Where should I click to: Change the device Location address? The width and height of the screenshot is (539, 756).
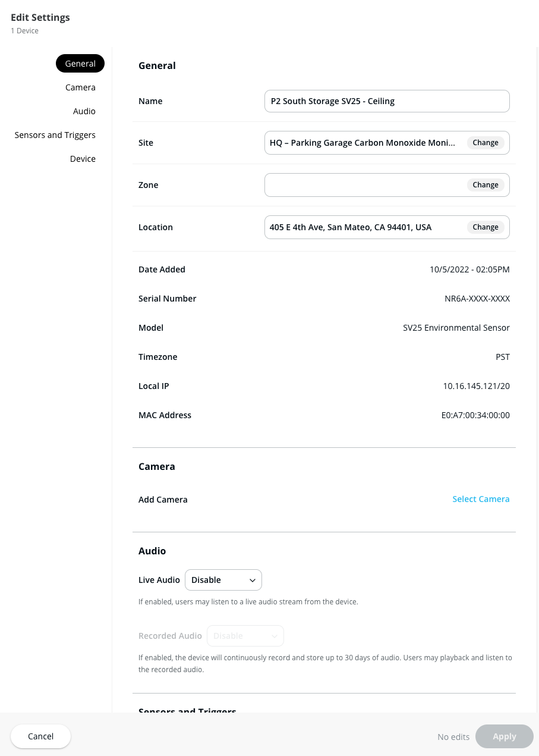486,227
